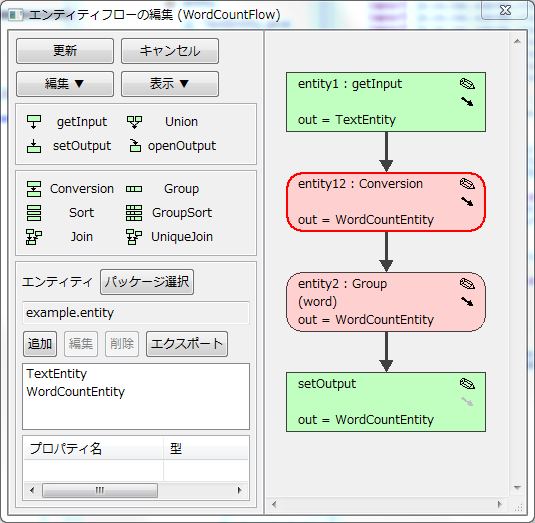This screenshot has width=535, height=523.
Task: Click the キャンセル button
Action: [170, 51]
